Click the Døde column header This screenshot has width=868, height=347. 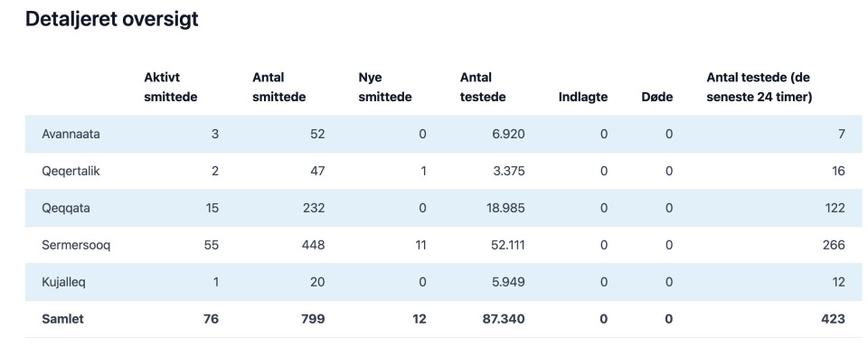(656, 98)
